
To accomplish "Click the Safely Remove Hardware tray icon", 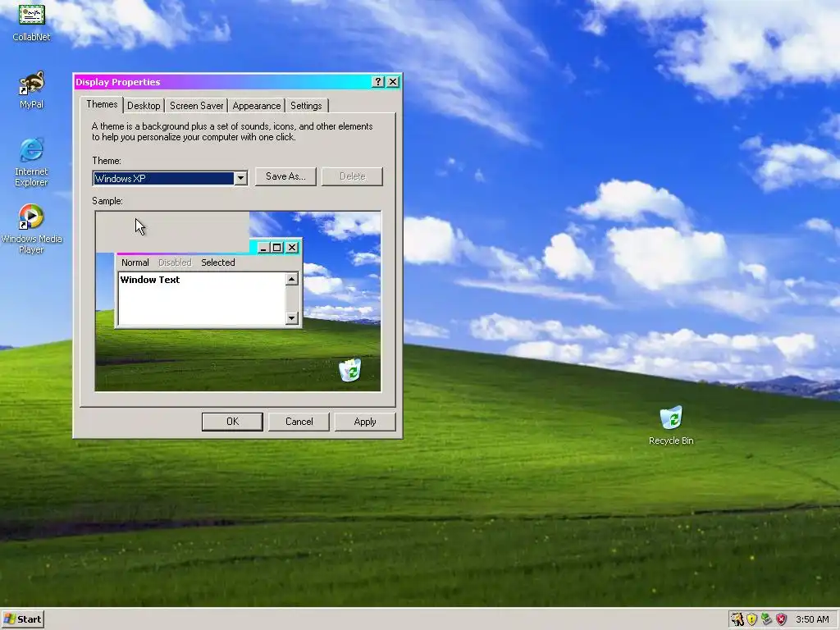I will point(767,619).
